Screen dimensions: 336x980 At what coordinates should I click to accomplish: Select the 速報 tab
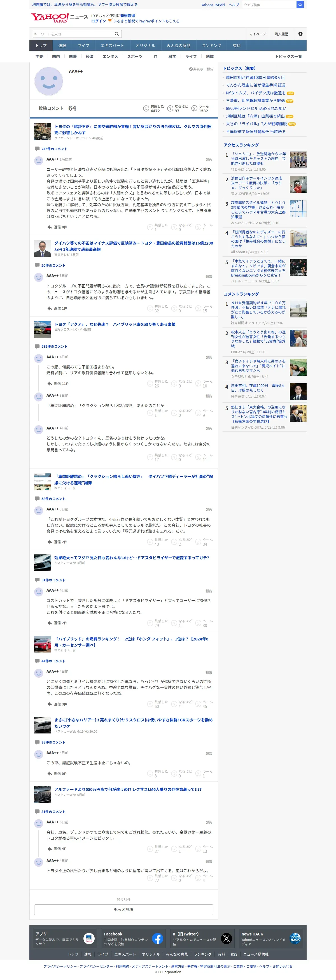62,46
